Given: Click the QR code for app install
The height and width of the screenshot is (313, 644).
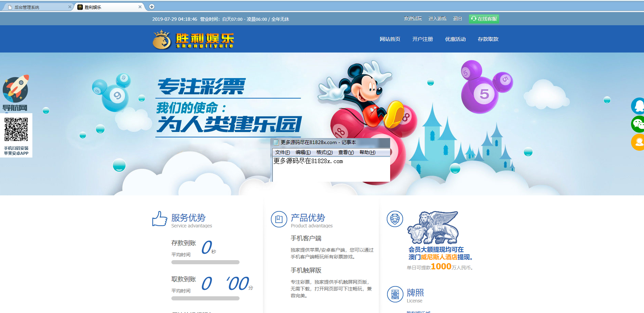Looking at the screenshot, I should coord(16,130).
